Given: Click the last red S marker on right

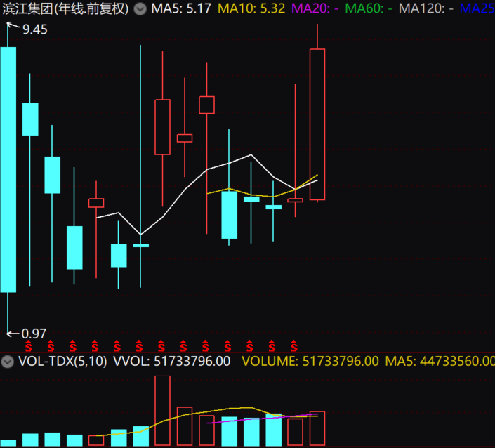Looking at the screenshot, I should pyautogui.click(x=295, y=346).
